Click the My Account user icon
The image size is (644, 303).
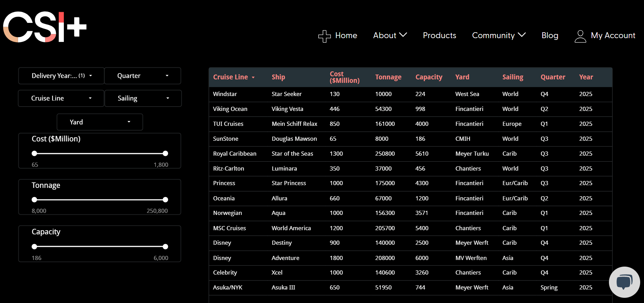[580, 36]
